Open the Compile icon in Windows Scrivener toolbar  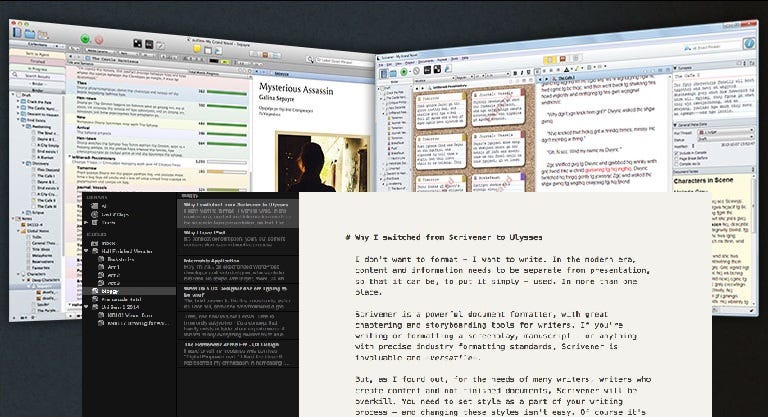coord(447,69)
